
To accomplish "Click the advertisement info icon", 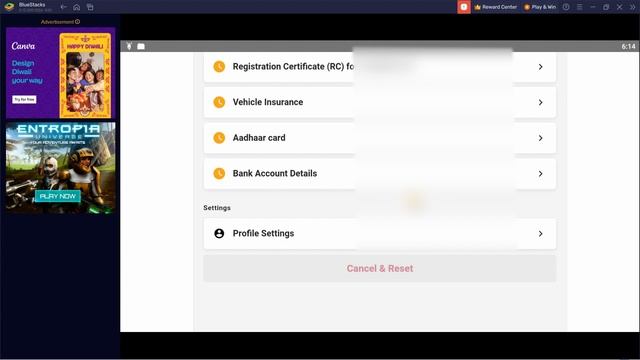I will [x=78, y=22].
